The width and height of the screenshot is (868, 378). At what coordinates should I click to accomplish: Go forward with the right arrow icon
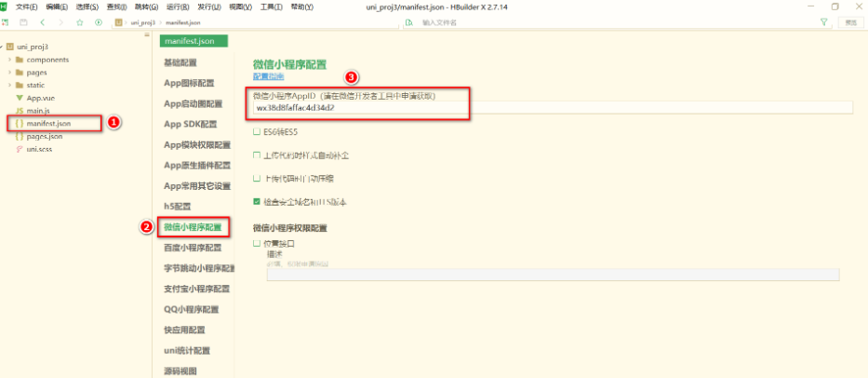pos(60,22)
